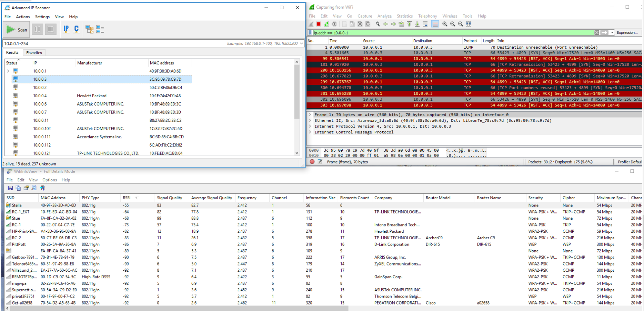The image size is (644, 311).
Task: Click the Wireshark display filter field
Action: (453, 33)
